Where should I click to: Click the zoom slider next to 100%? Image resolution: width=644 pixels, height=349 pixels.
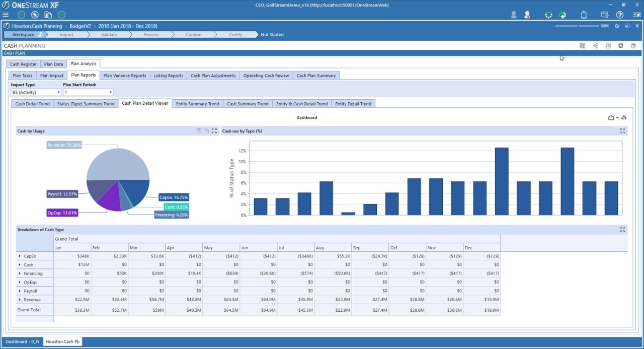coord(577,26)
